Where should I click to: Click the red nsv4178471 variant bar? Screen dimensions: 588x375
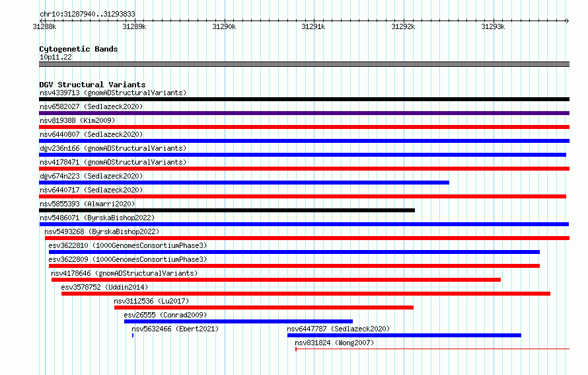304,169
